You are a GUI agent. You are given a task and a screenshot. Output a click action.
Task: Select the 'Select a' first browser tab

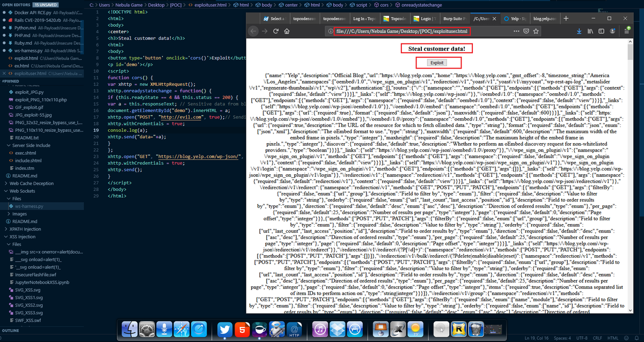pyautogui.click(x=274, y=18)
